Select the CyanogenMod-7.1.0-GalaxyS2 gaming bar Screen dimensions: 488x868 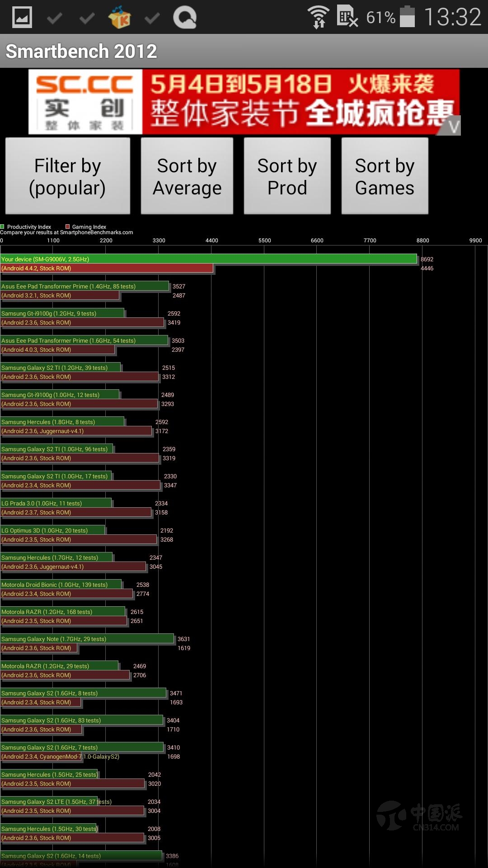point(41,756)
